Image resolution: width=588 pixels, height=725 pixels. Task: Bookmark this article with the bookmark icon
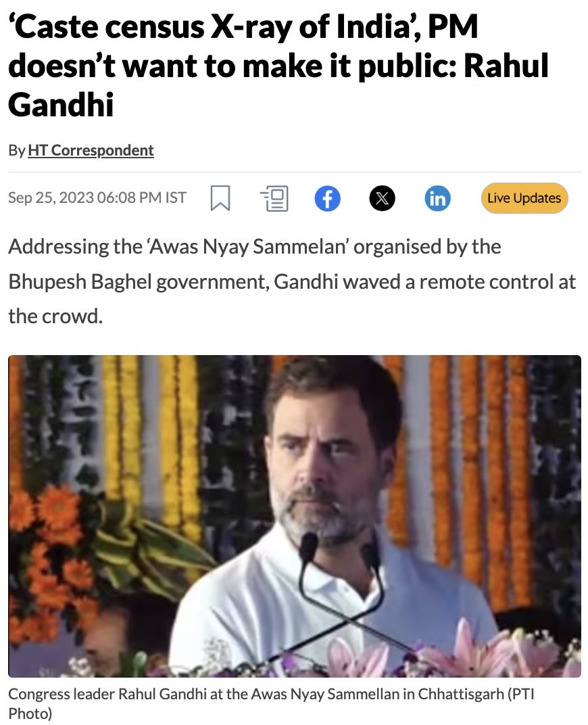pyautogui.click(x=220, y=198)
